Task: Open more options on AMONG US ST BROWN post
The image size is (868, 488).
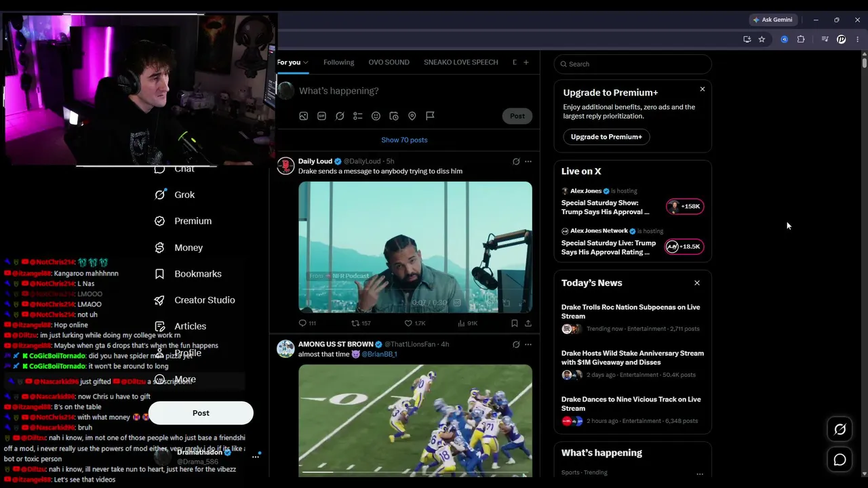Action: point(528,344)
